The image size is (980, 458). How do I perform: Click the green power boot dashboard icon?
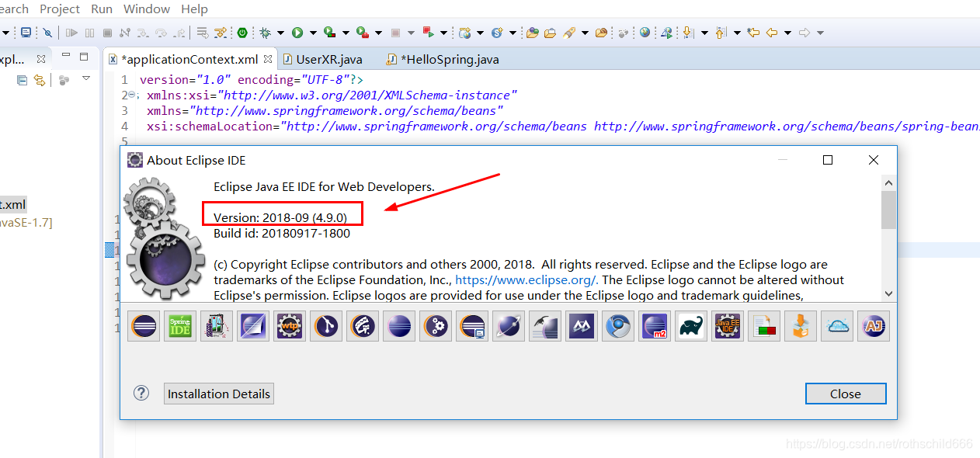(242, 33)
